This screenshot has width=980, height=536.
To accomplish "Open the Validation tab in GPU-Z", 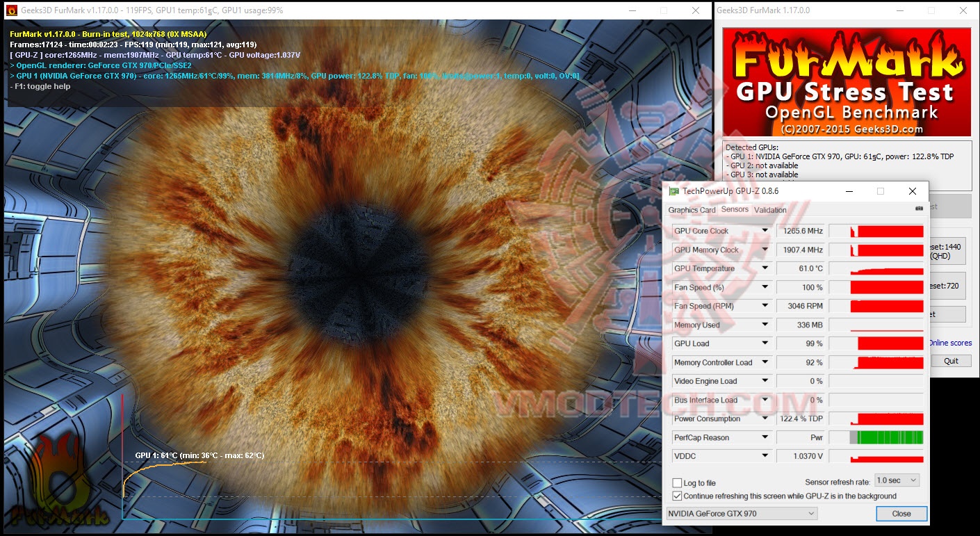I will [770, 210].
